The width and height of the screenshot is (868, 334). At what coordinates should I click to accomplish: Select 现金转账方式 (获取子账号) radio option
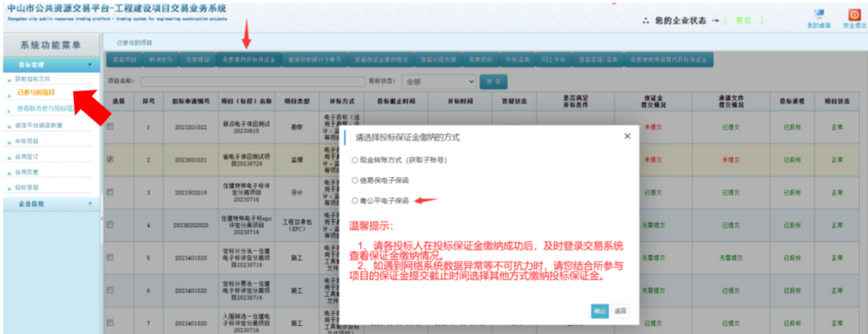pos(355,161)
